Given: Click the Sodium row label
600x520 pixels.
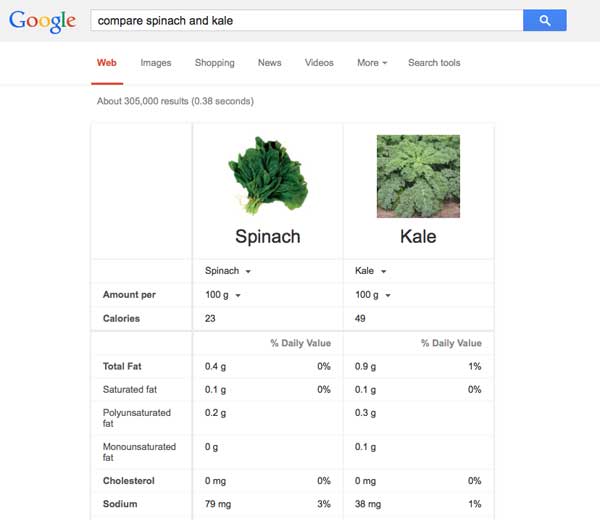Looking at the screenshot, I should [x=120, y=504].
